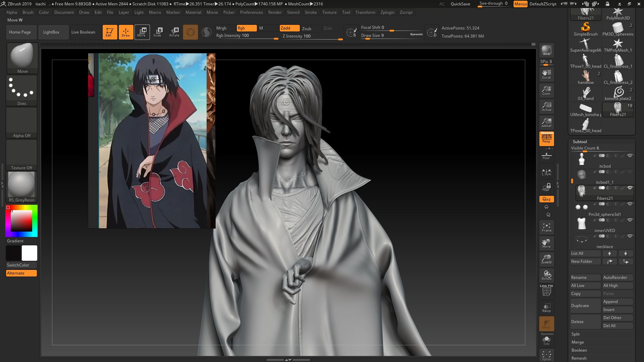This screenshot has width=644, height=362.
Task: Click the Actual size icon
Action: coord(546,106)
